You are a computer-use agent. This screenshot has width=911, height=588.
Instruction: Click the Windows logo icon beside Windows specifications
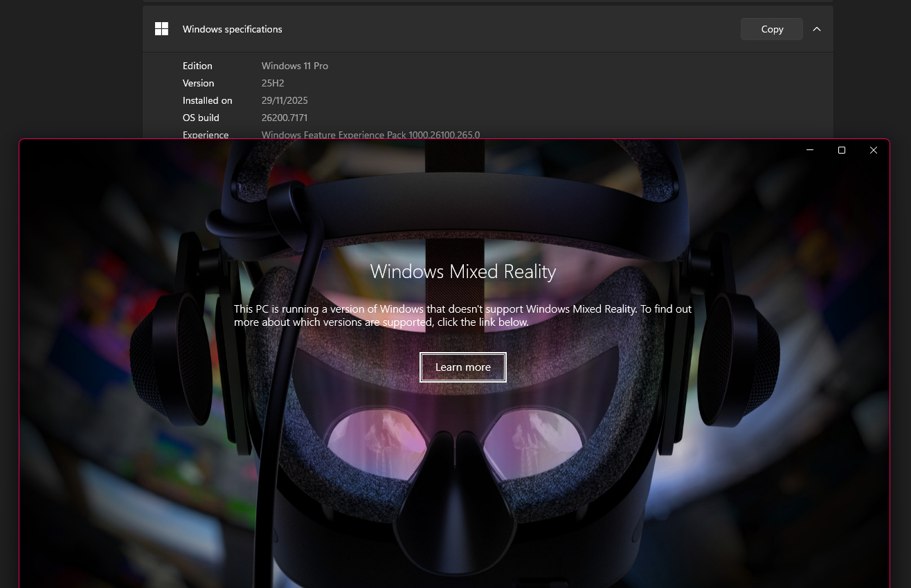[161, 29]
